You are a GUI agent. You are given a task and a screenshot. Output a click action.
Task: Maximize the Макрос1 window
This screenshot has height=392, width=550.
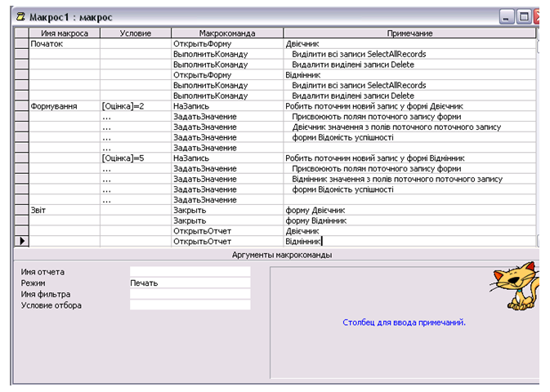pos(524,16)
